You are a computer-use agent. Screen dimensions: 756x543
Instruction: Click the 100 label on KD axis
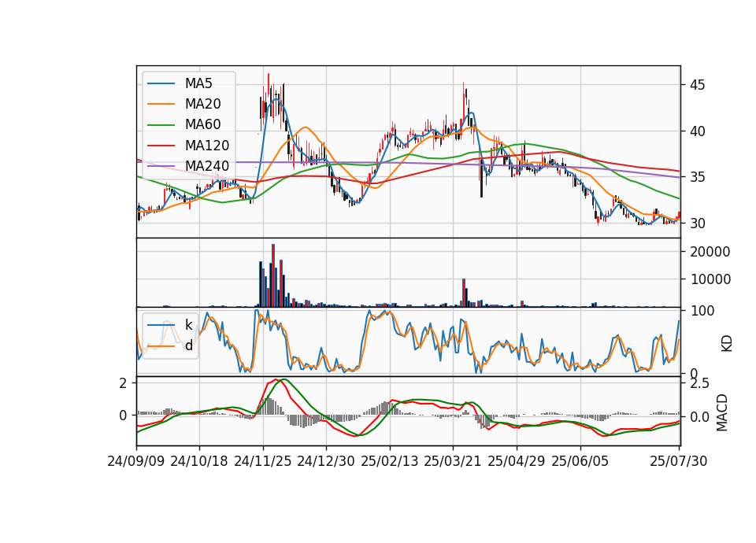(x=702, y=312)
